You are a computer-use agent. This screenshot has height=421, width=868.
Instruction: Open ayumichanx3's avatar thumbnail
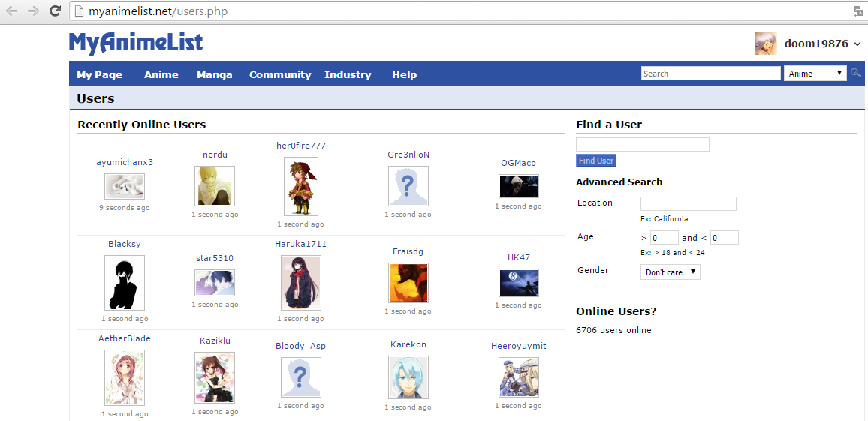pyautogui.click(x=125, y=186)
